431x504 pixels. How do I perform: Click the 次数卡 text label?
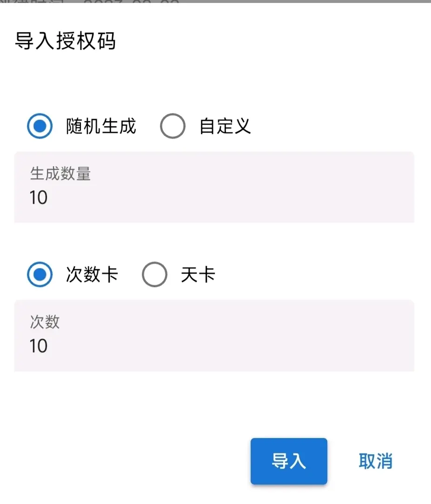[92, 275]
